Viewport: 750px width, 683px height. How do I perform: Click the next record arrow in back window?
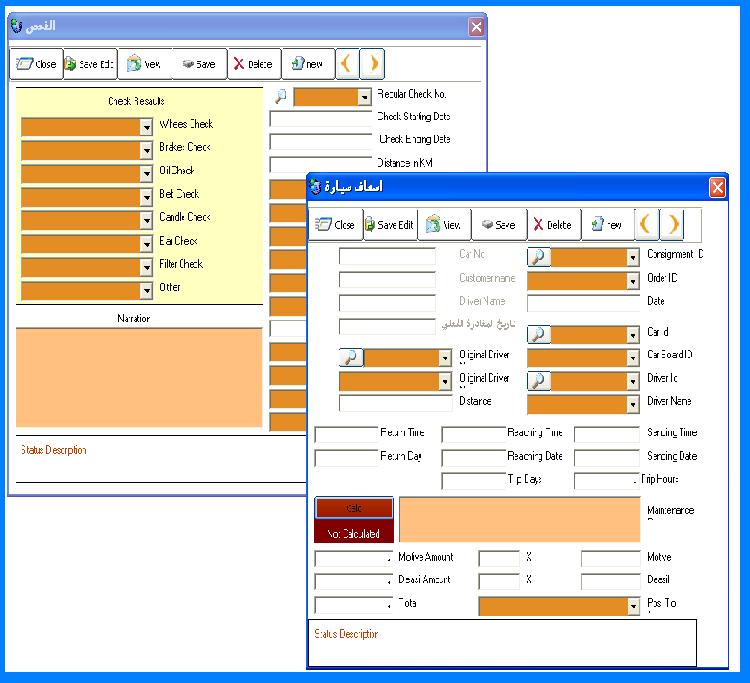tap(373, 64)
